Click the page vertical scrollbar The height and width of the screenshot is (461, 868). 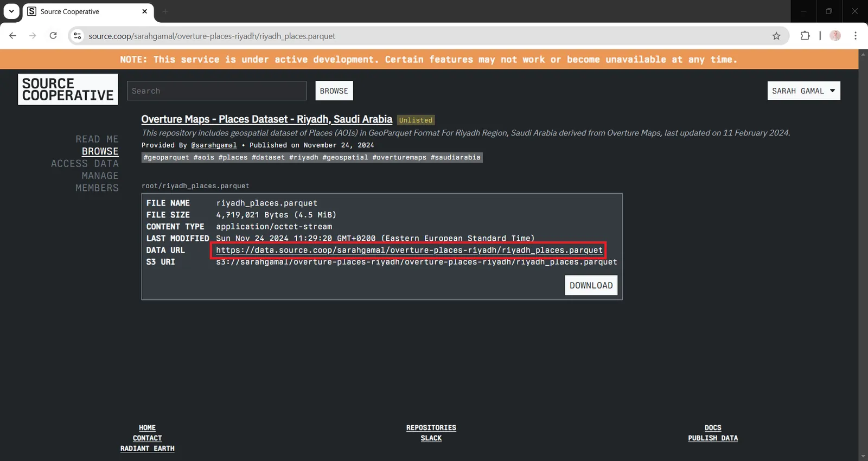click(863, 255)
